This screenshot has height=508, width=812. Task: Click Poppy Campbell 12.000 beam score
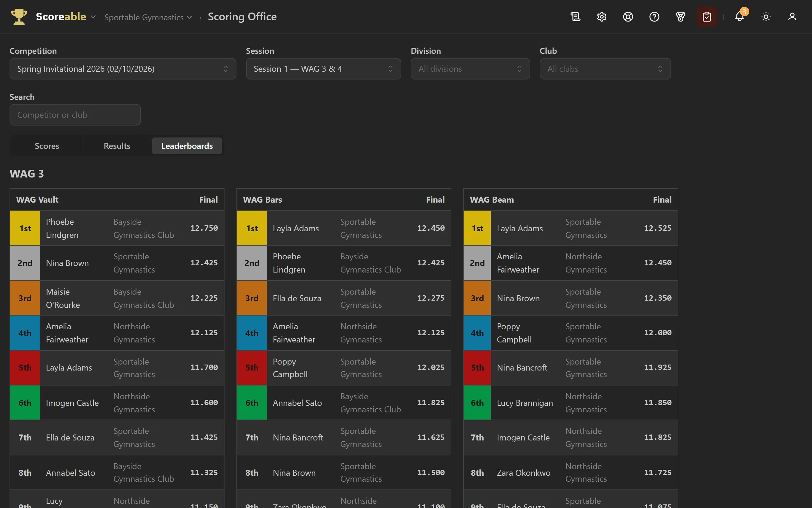tap(658, 333)
